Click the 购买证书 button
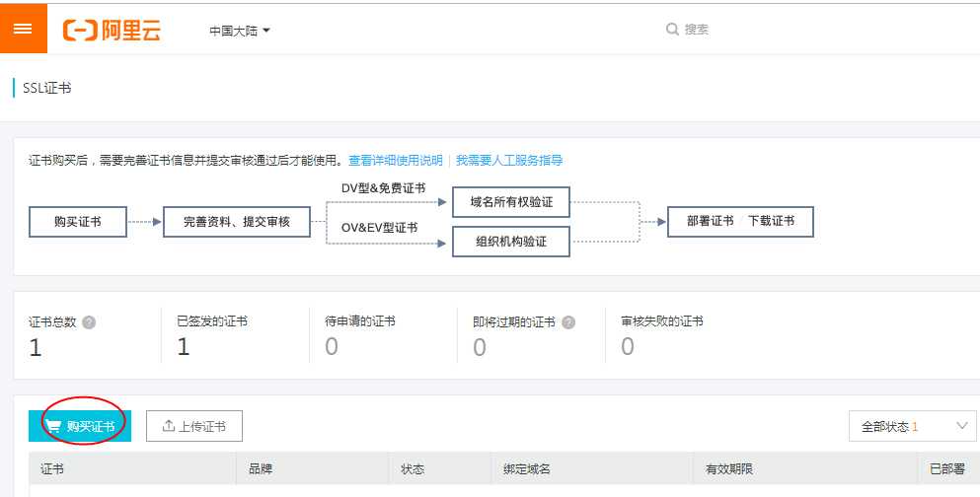The width and height of the screenshot is (980, 497). 80,426
